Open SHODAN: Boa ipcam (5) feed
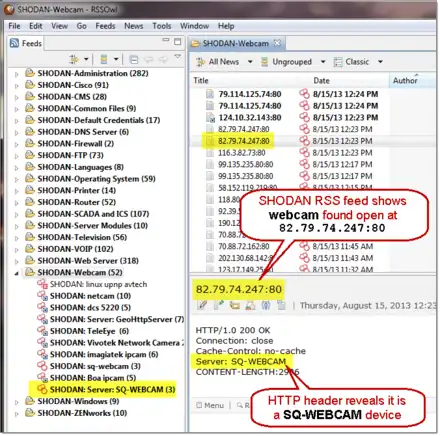This screenshot has height=436, width=440. click(93, 378)
